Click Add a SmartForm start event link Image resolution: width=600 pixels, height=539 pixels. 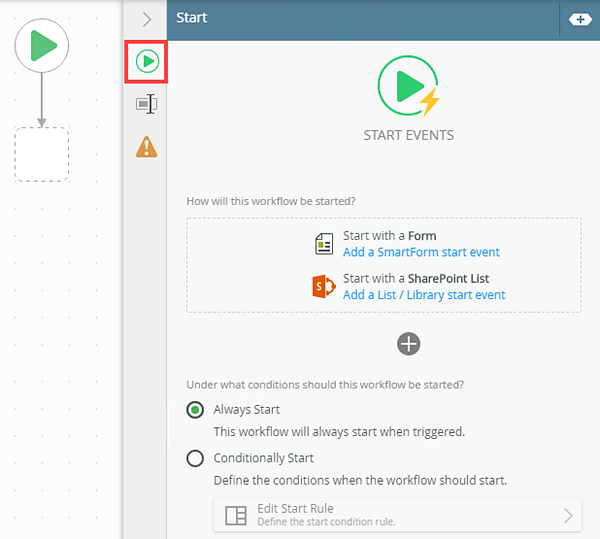[x=421, y=252]
